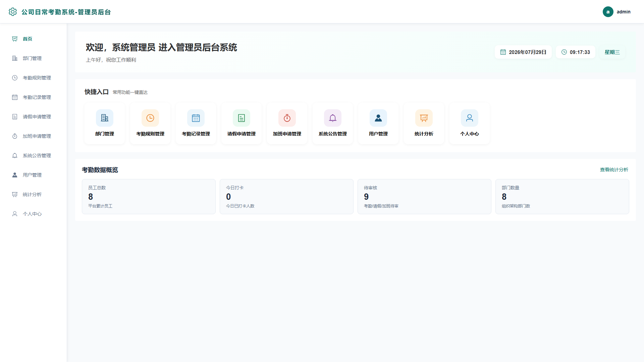Click the 考勤记录管理 calendar icon in sidebar
The height and width of the screenshot is (362, 644).
15,97
